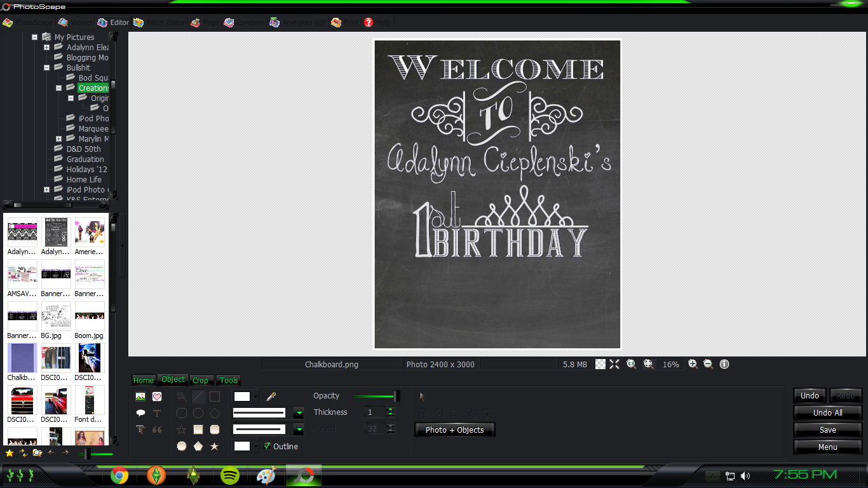The image size is (868, 488).
Task: Add a heart icon object
Action: tap(157, 396)
